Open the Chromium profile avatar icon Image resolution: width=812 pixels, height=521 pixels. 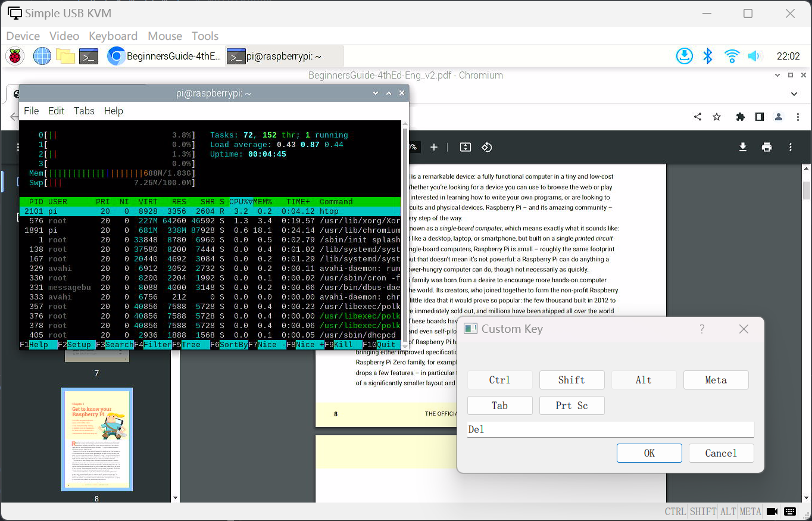click(778, 117)
